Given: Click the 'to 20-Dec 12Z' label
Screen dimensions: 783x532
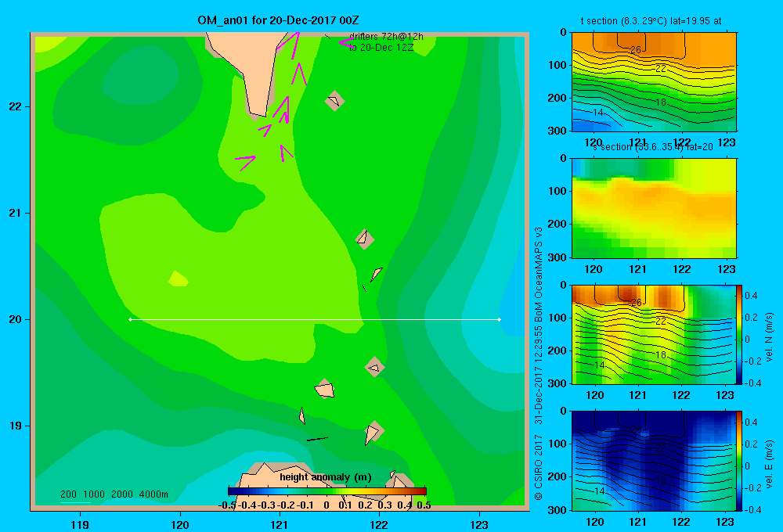Looking at the screenshot, I should [381, 48].
